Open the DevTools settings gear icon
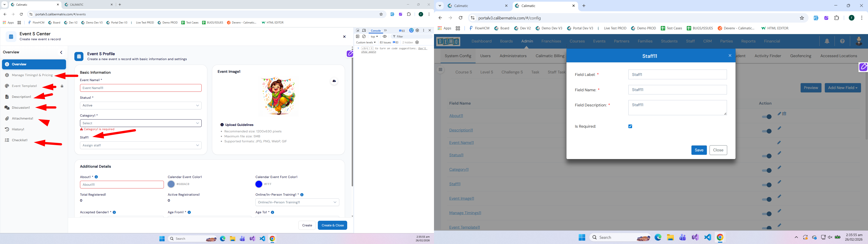The image size is (868, 244). click(417, 30)
